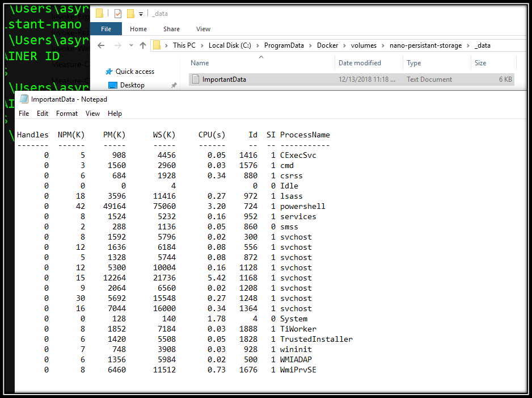532x398 pixels.
Task: Click the ImportantData text document icon
Action: click(x=196, y=79)
